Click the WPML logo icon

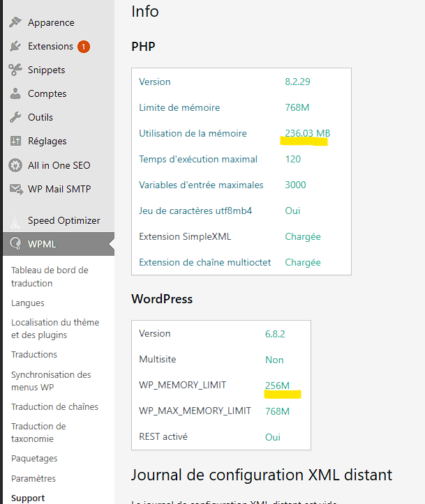15,244
